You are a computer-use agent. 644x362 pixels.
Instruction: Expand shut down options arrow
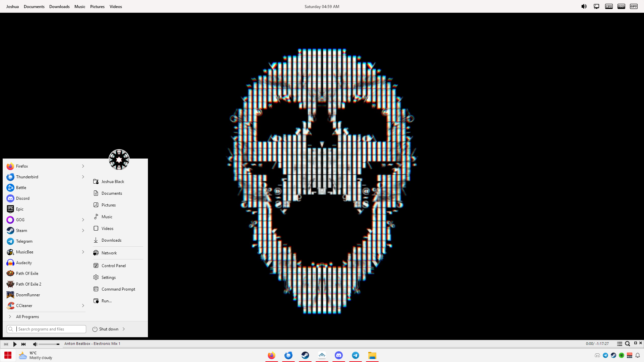pyautogui.click(x=124, y=329)
